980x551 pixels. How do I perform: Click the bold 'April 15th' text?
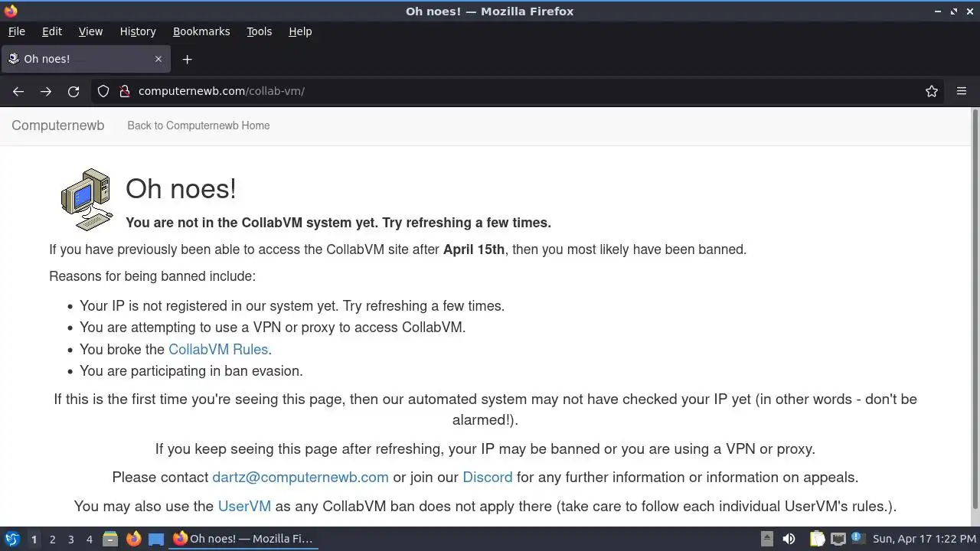[474, 249]
